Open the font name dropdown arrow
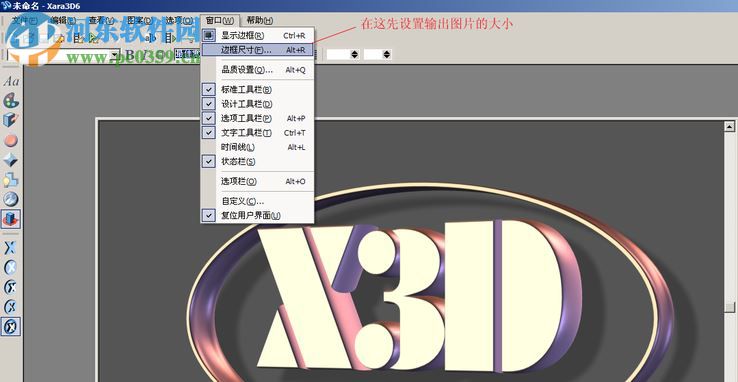Screen dimensions: 738x382 coord(115,55)
